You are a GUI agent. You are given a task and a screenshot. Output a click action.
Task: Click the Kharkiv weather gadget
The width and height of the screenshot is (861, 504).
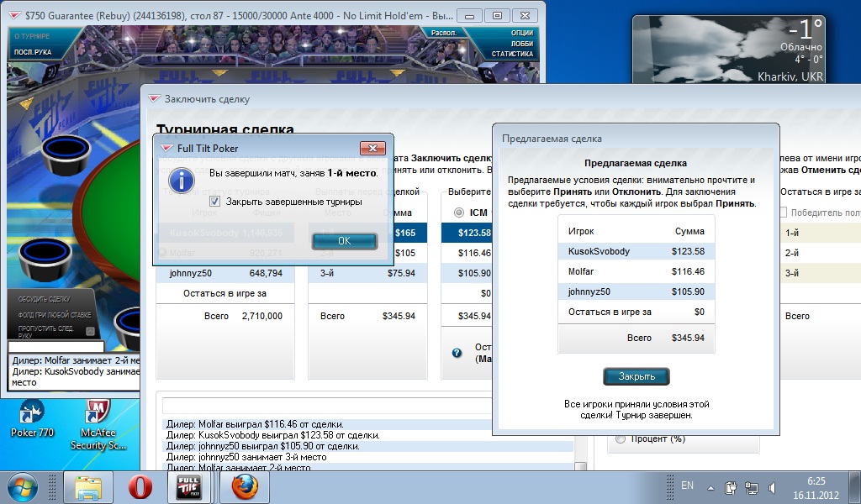(729, 50)
